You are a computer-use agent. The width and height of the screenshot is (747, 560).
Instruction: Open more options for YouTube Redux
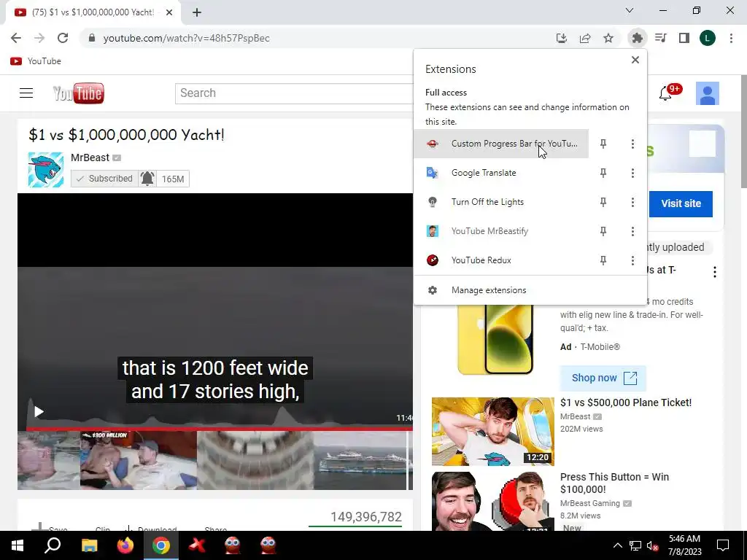[x=632, y=260]
